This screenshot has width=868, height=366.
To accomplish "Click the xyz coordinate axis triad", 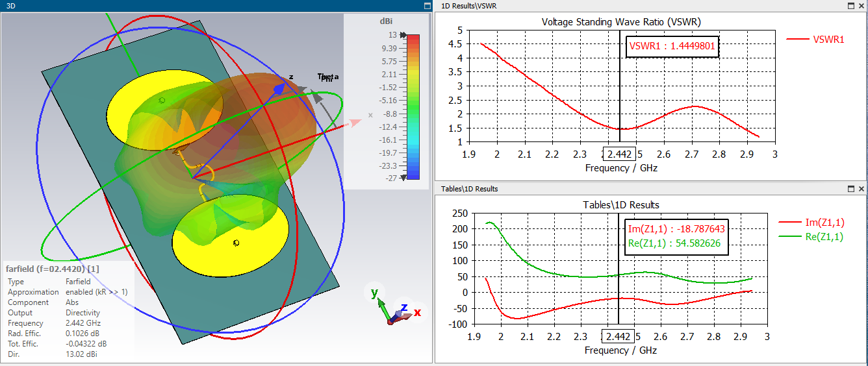I will tap(396, 305).
